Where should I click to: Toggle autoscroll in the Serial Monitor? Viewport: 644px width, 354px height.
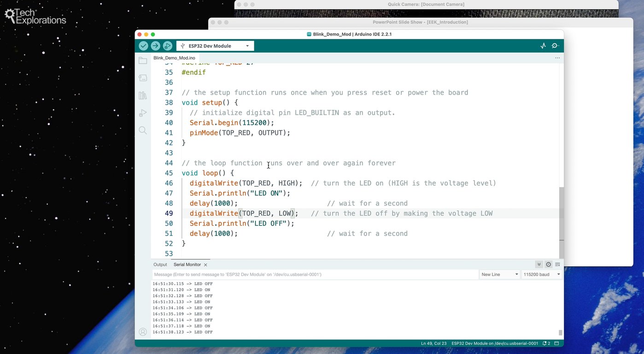[539, 265]
